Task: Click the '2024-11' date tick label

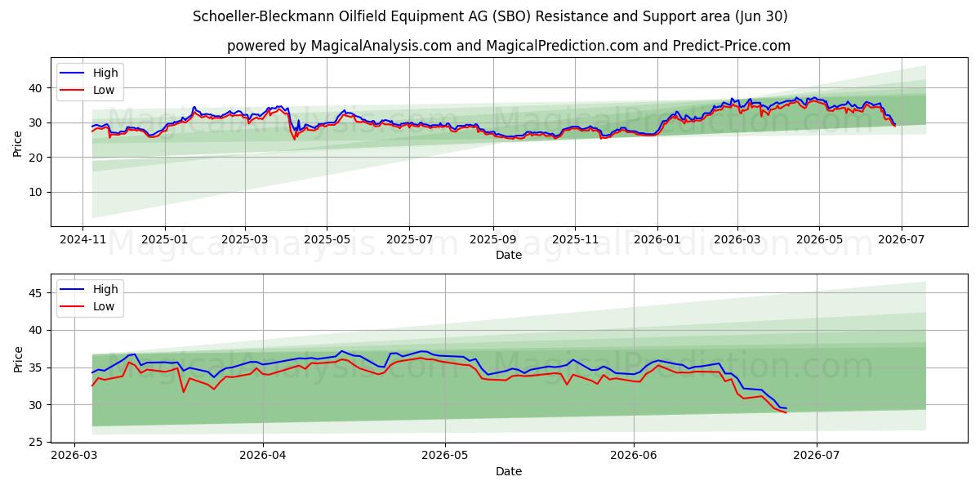Action: (82, 240)
